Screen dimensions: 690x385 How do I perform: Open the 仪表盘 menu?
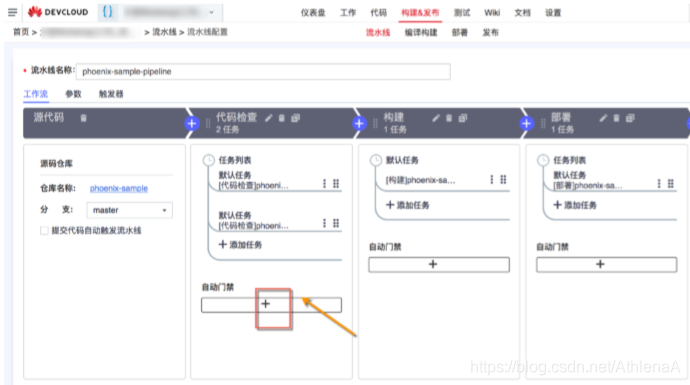(x=313, y=13)
